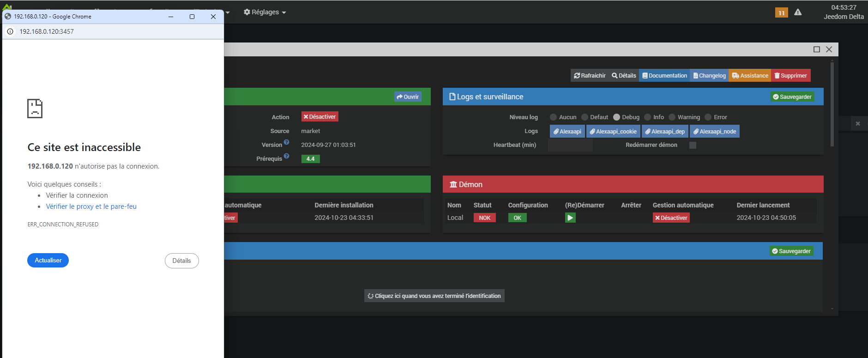
Task: Click the warning triangle icon in header
Action: (798, 12)
